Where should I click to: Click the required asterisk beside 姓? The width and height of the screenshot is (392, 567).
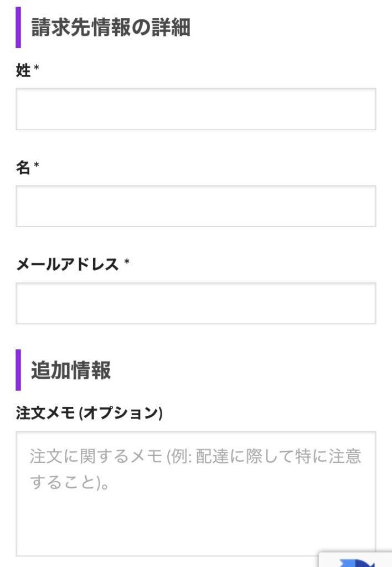point(37,69)
